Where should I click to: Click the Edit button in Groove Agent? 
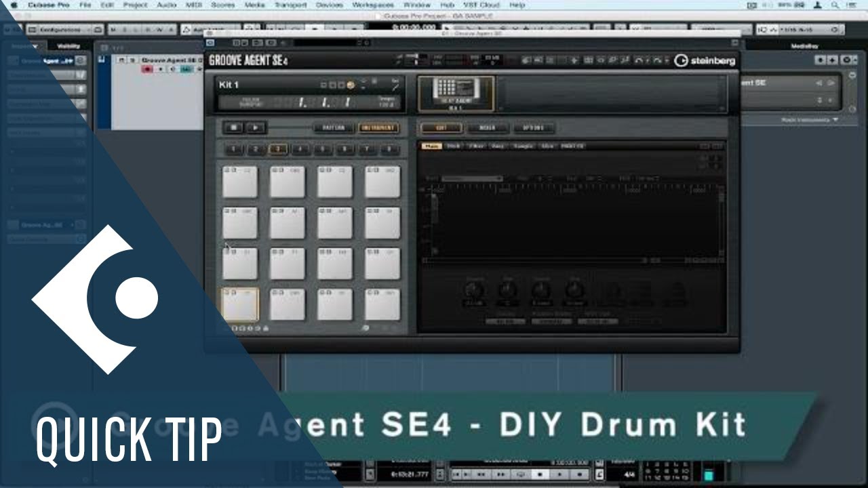[441, 127]
